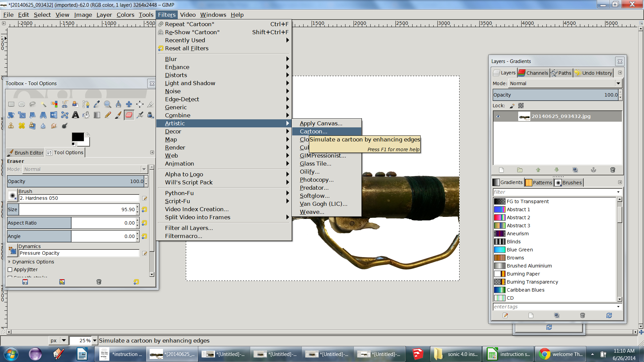The width and height of the screenshot is (644, 362).
Task: Refresh gradients using the reload icon
Action: pyautogui.click(x=609, y=315)
